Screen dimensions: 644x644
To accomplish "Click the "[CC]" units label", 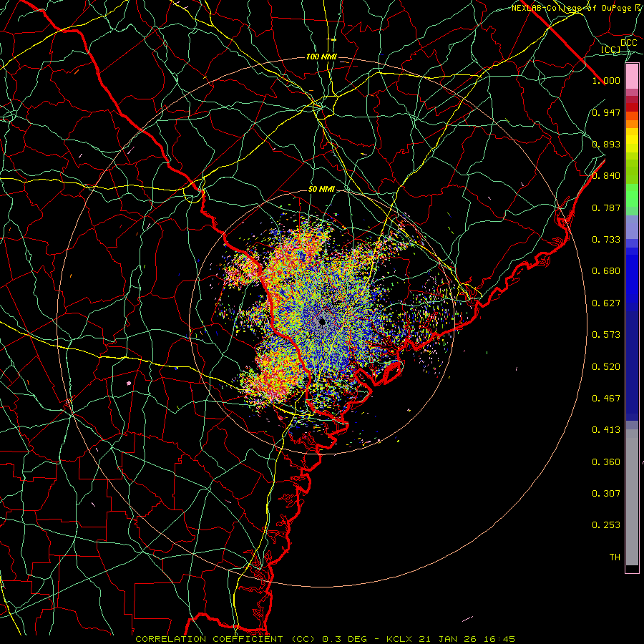I will pos(611,49).
